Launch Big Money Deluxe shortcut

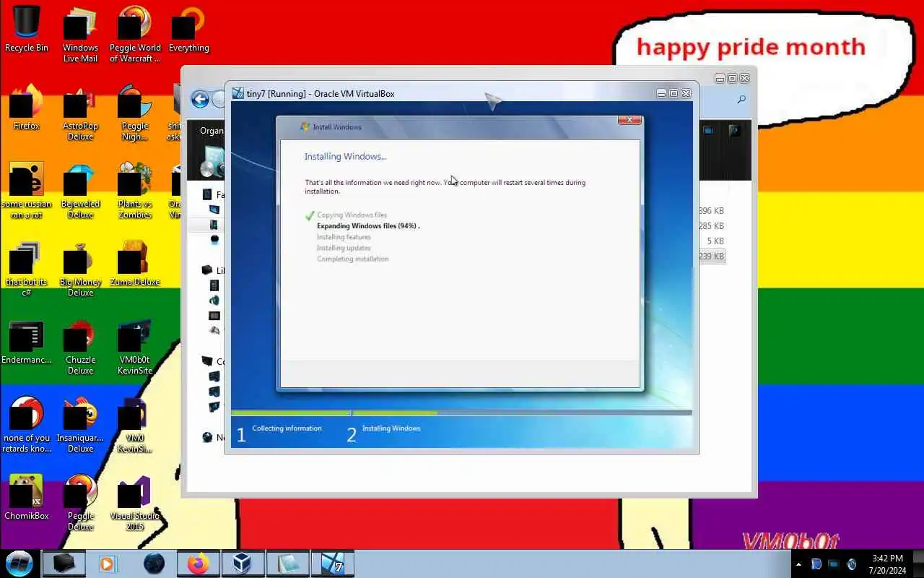(x=80, y=268)
